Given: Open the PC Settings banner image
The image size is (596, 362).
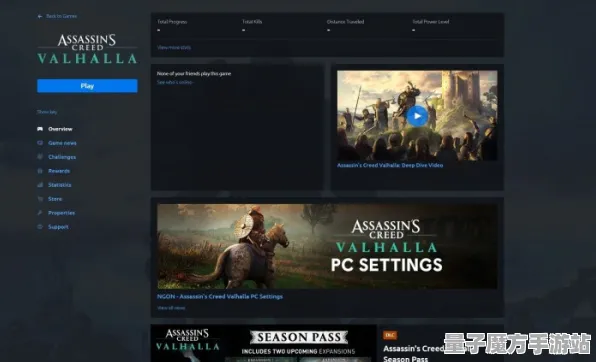Looking at the screenshot, I should click(327, 246).
